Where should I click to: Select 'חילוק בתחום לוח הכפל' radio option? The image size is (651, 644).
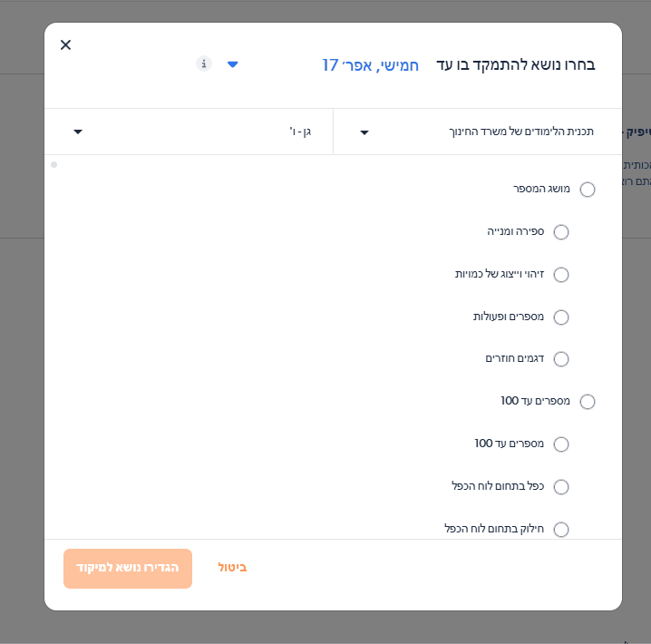pyautogui.click(x=561, y=529)
